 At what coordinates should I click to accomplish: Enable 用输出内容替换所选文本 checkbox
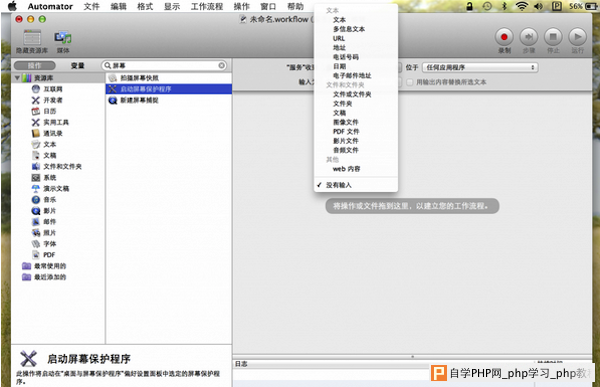point(409,82)
